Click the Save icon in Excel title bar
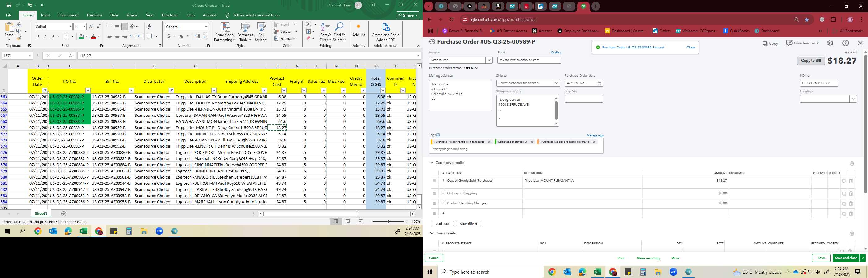The width and height of the screenshot is (868, 278). pyautogui.click(x=9, y=5)
